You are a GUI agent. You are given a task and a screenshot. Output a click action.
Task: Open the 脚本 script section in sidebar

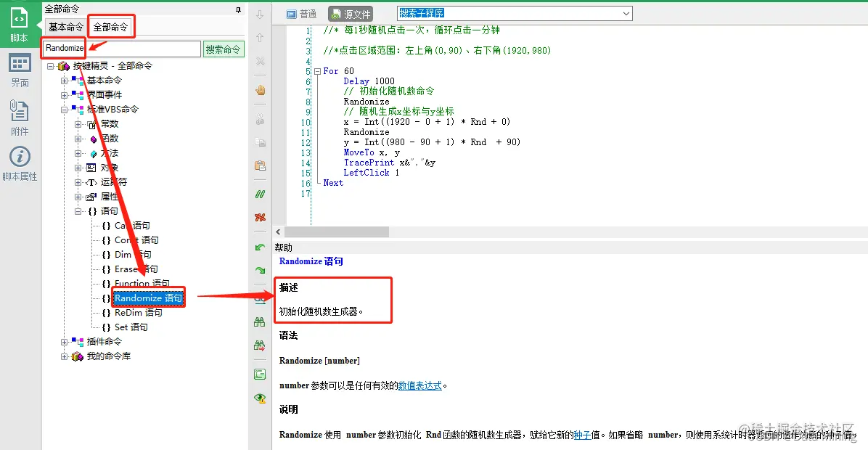click(x=20, y=25)
